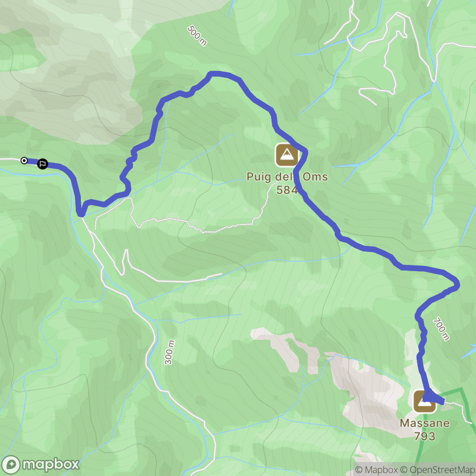
Task: Click the Puig dels Oms 584 label
Action: point(287,183)
